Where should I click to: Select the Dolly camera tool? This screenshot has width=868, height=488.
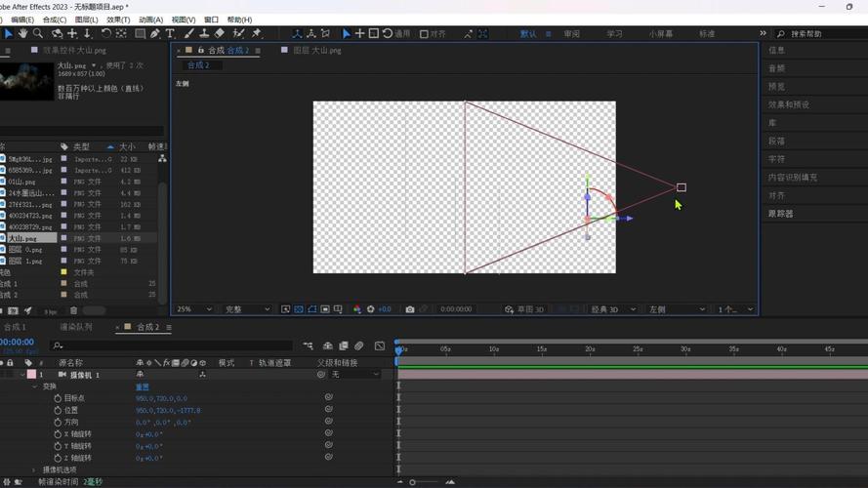(x=88, y=34)
